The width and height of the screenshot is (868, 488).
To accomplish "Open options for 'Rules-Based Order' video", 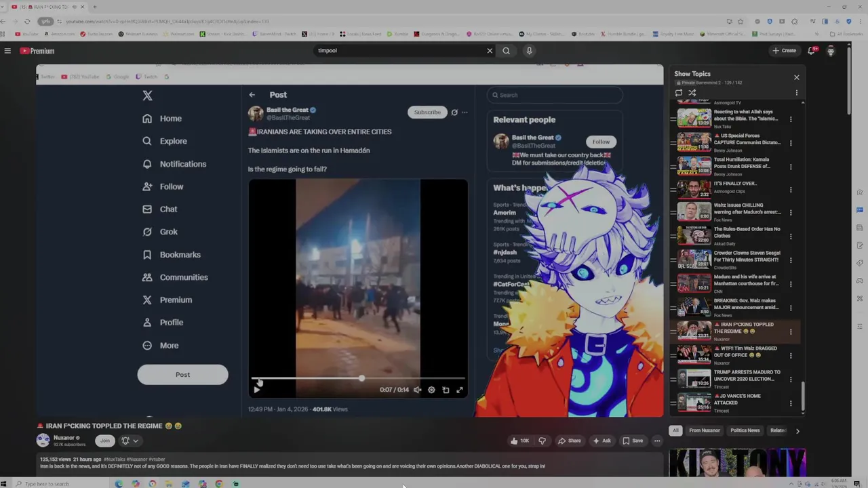I will (791, 236).
